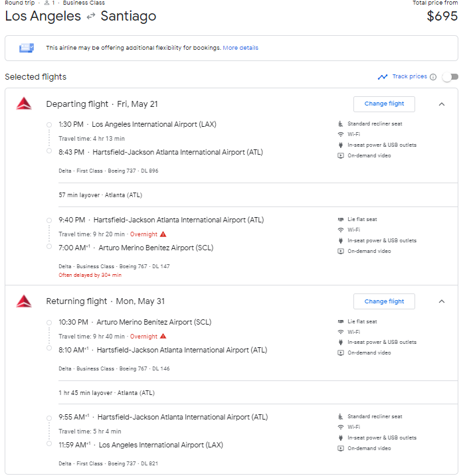Click the $695 total price

pos(442,17)
